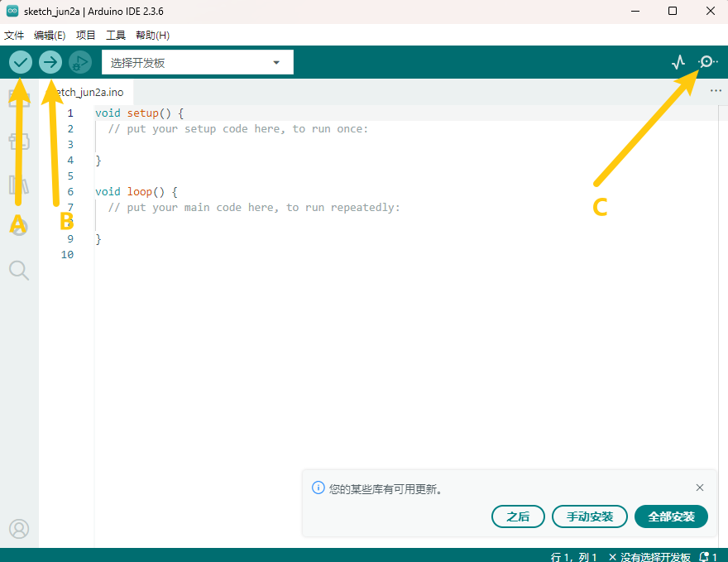Click the 'put your setup code here' comment
The height and width of the screenshot is (562, 728).
(238, 128)
